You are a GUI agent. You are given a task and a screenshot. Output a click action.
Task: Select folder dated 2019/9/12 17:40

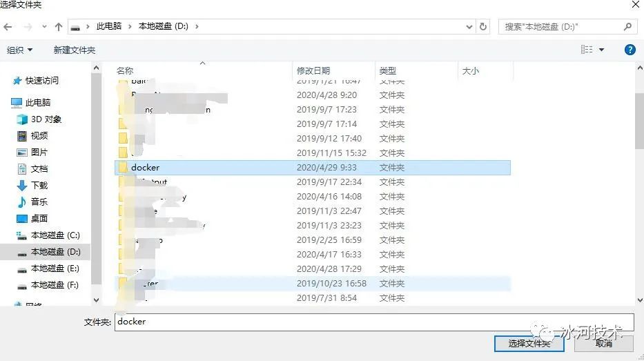(x=313, y=139)
